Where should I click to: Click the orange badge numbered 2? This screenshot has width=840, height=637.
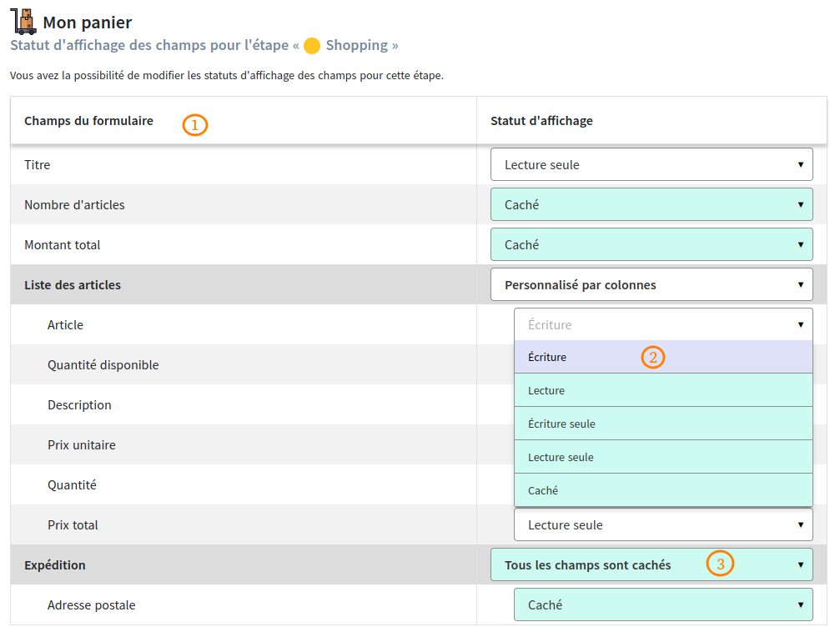[x=652, y=356]
